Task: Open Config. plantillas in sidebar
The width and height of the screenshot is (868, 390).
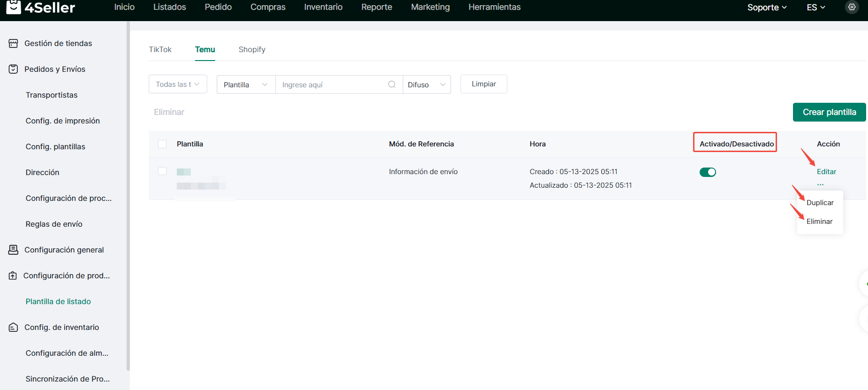Action: tap(55, 146)
